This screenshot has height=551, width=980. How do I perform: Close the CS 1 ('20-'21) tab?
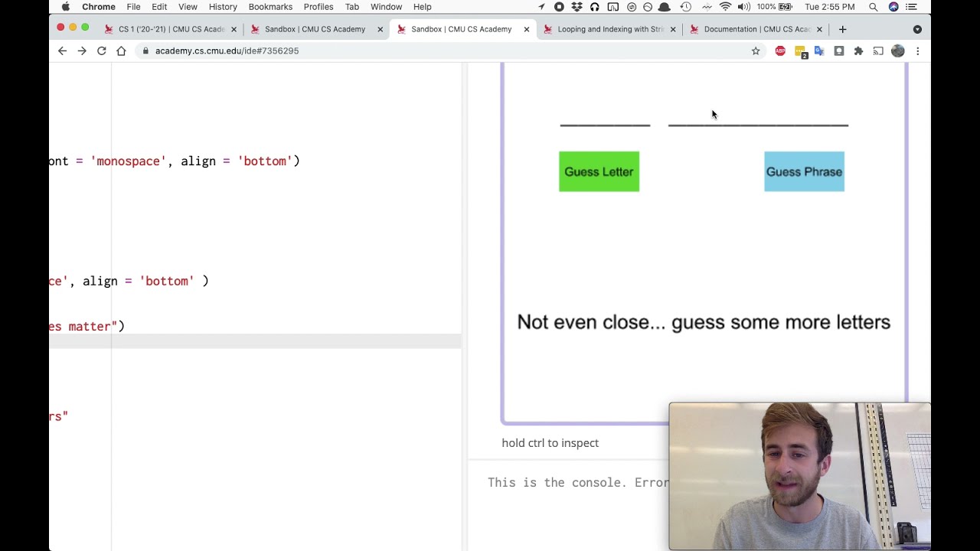234,29
